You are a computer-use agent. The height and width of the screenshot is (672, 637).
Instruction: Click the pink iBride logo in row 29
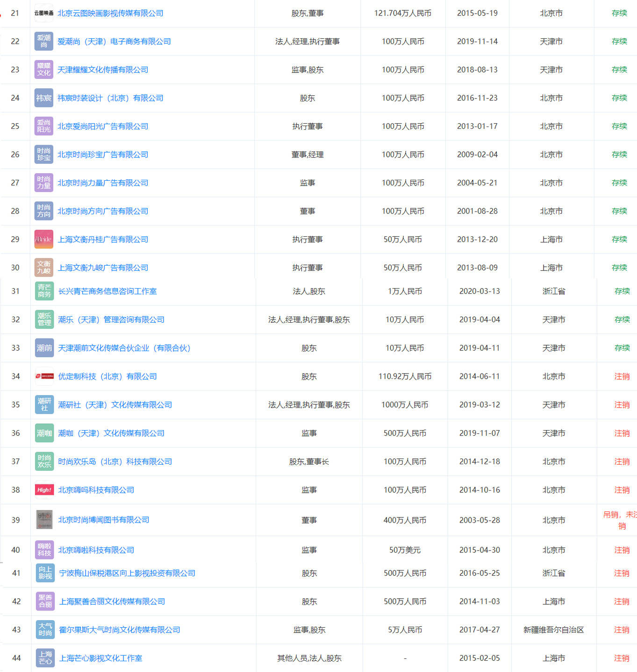[44, 240]
